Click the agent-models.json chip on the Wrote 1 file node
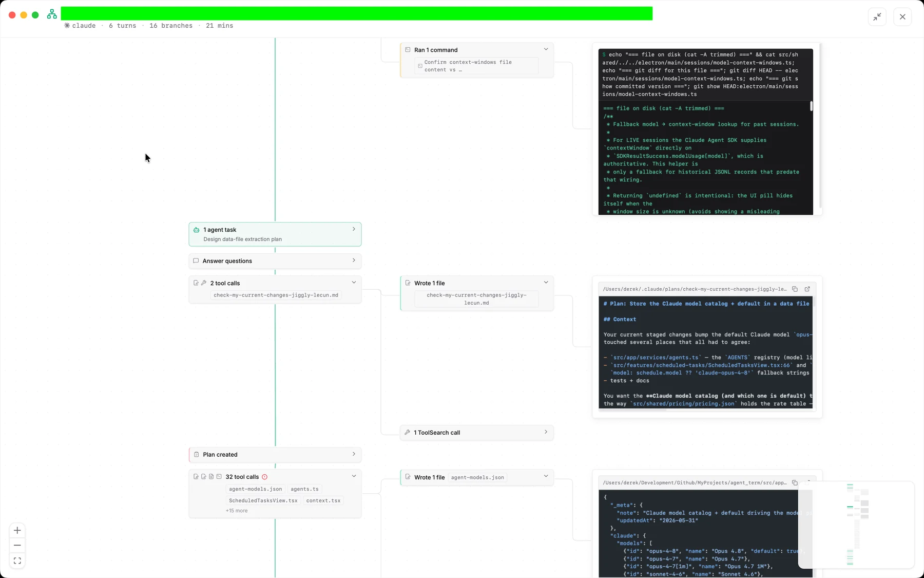Screen dimensions: 924x578 [x=477, y=477]
